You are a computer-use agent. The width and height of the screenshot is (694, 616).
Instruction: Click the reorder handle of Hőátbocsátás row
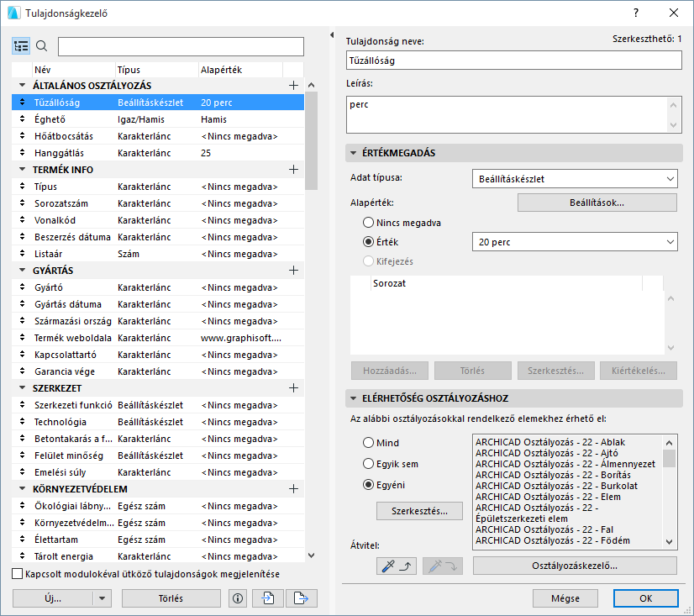point(22,136)
